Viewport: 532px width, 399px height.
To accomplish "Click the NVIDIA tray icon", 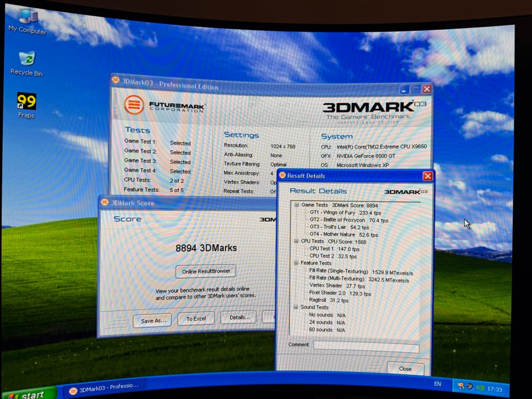I will tap(480, 387).
